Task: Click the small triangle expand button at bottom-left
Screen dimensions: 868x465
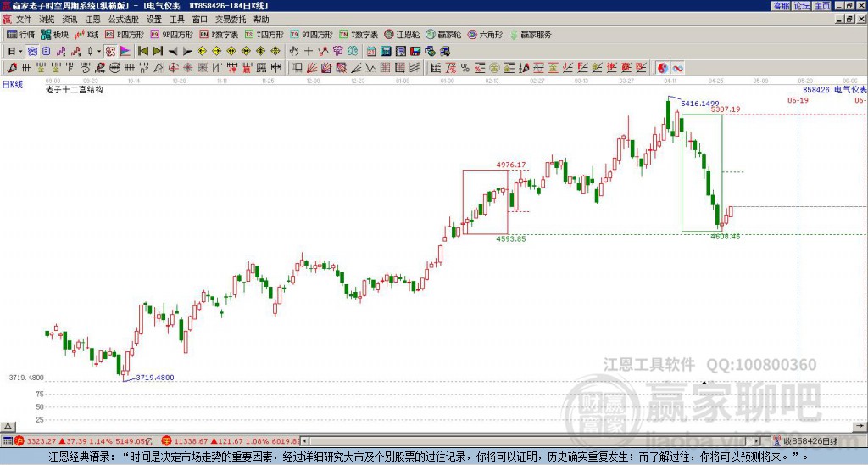Action: coord(8,426)
